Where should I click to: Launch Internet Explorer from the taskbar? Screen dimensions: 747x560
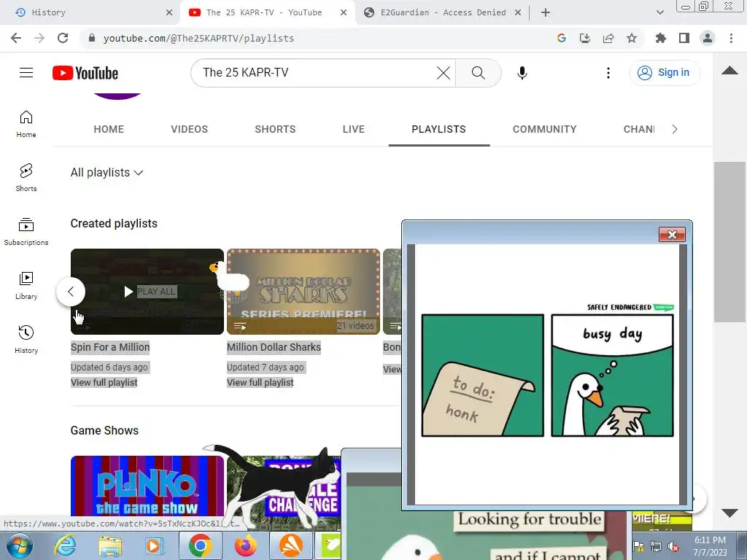[x=65, y=545]
